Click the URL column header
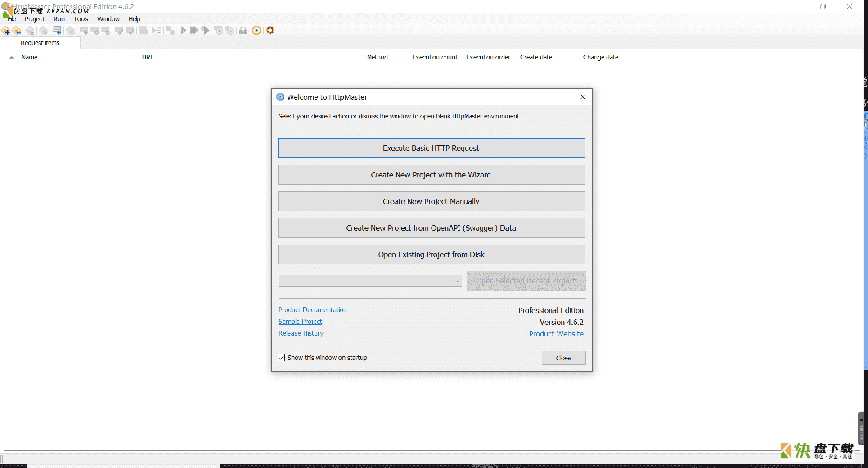 tap(252, 57)
